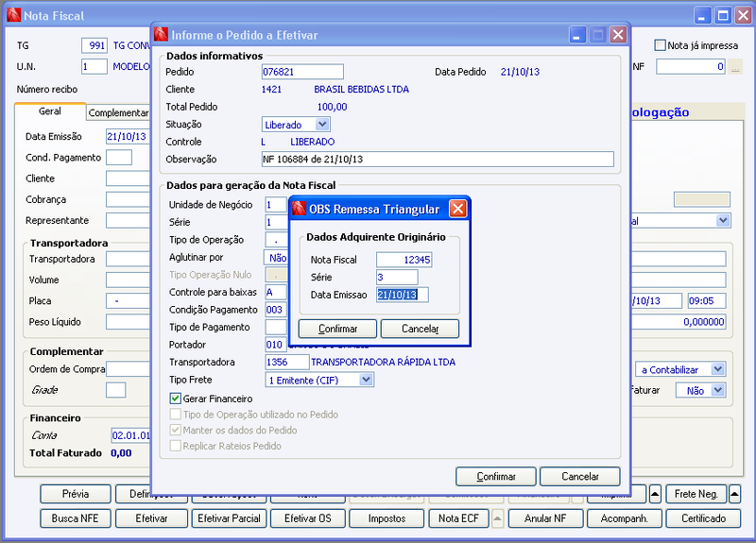Switch to the Complementar tab in Nota Fiscal
This screenshot has width=756, height=543.
pyautogui.click(x=119, y=112)
